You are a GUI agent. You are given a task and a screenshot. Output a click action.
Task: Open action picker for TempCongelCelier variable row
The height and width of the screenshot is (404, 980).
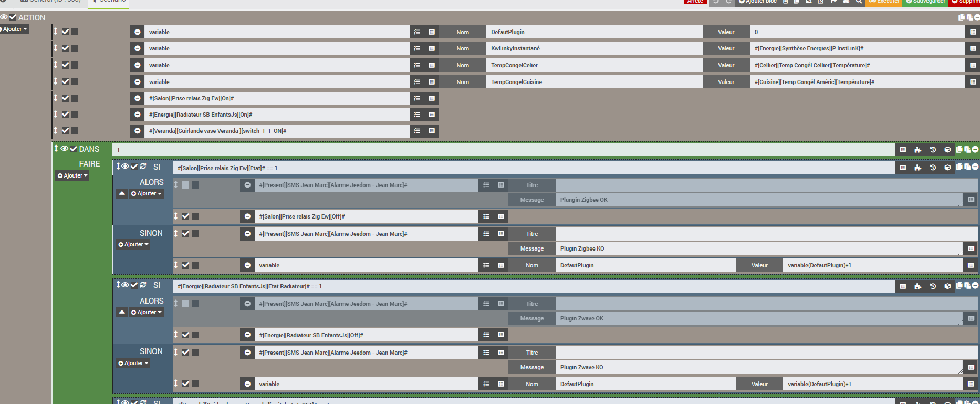417,65
